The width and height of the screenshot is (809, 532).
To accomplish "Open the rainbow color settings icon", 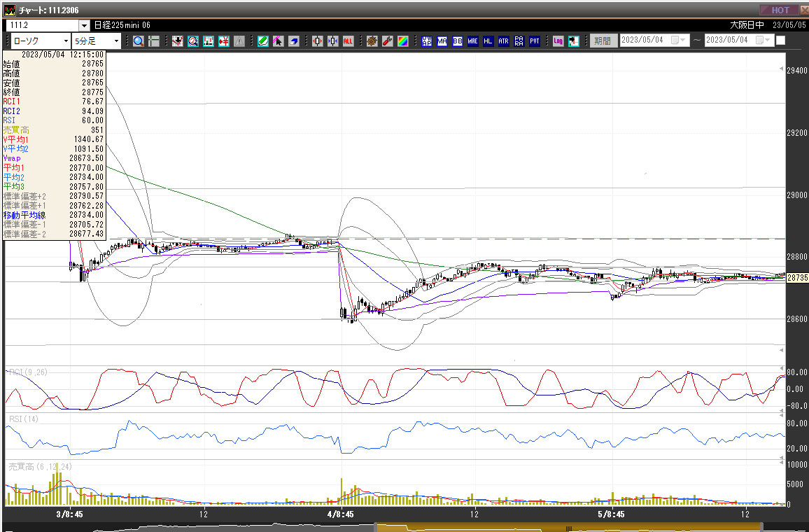I will click(403, 41).
